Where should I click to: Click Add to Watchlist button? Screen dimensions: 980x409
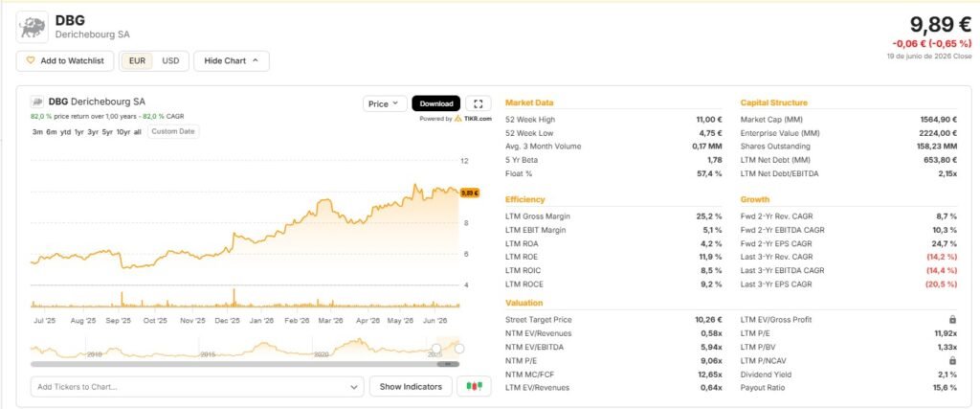point(65,61)
